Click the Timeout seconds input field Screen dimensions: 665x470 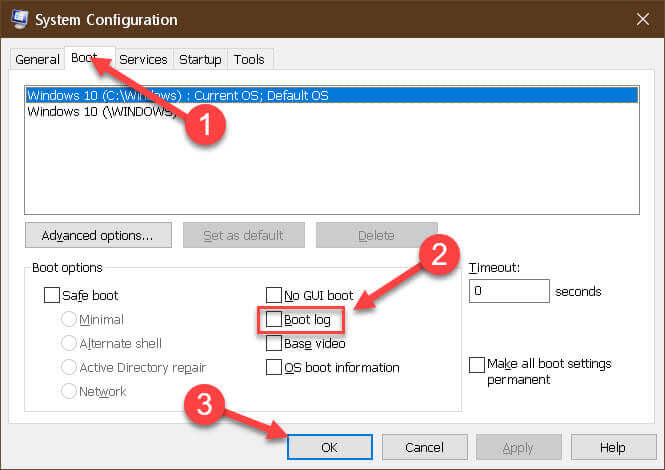tap(509, 291)
